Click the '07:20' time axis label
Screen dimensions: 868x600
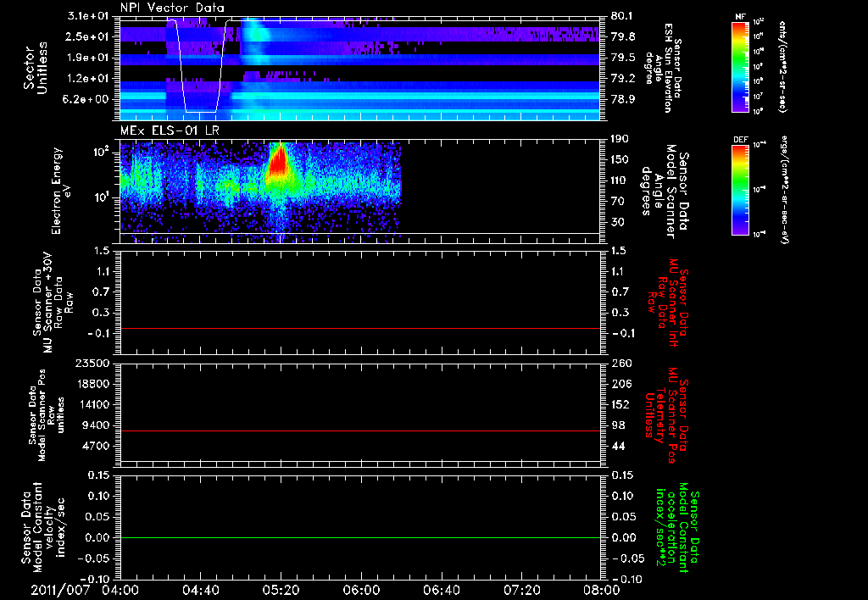521,590
